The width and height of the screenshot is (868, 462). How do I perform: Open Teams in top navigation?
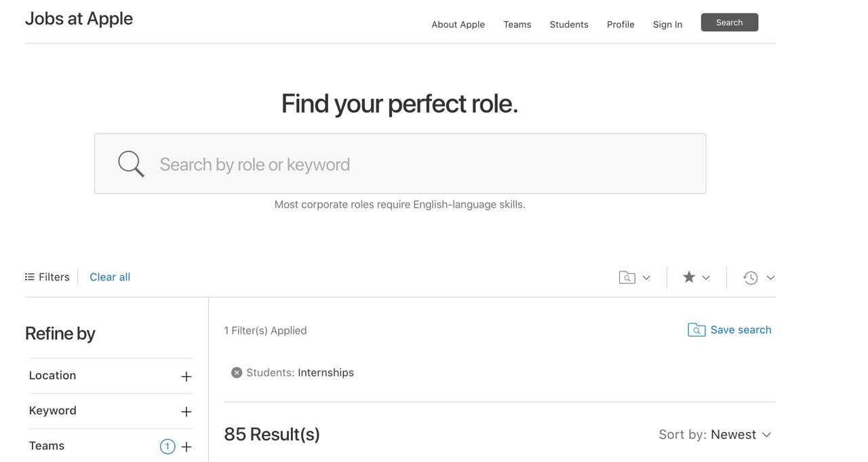[517, 24]
